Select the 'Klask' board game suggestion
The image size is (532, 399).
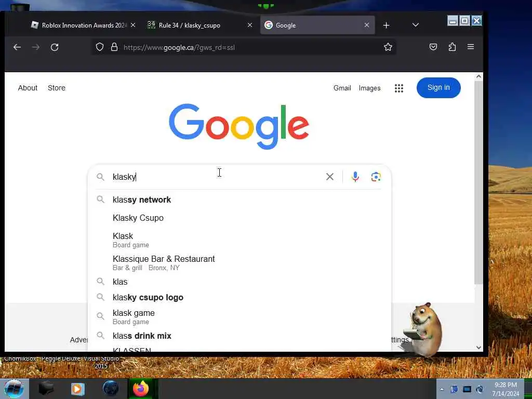pyautogui.click(x=239, y=240)
